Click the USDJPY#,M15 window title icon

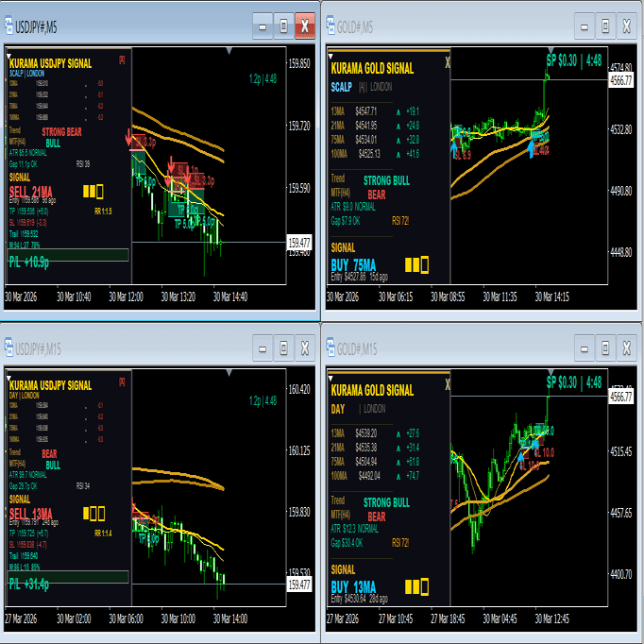click(x=8, y=347)
